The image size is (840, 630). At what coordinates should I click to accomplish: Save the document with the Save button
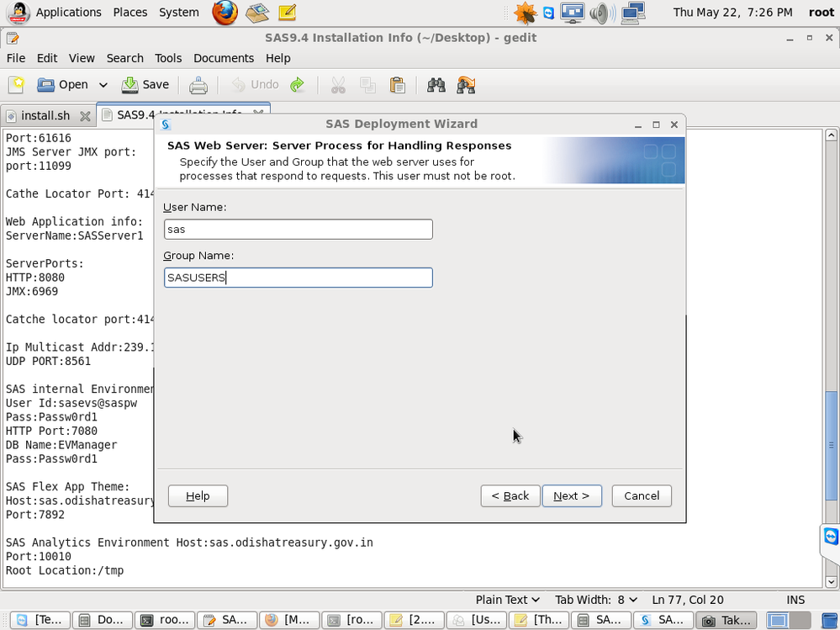click(145, 85)
